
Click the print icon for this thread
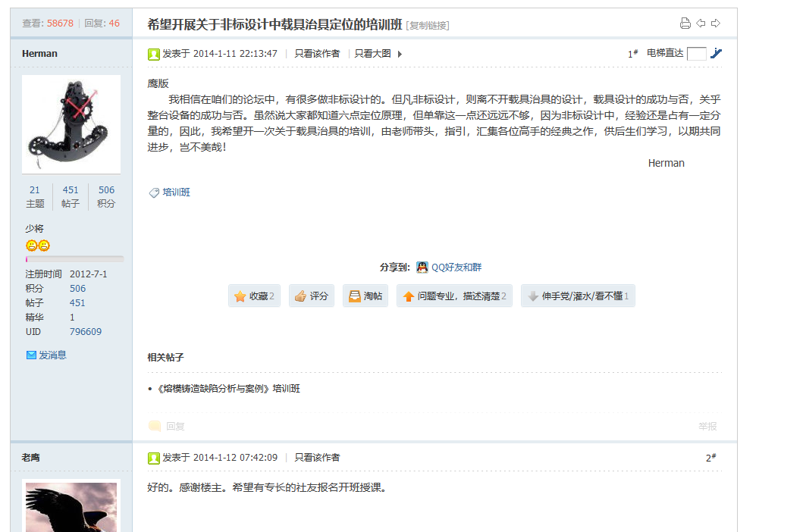(x=685, y=23)
